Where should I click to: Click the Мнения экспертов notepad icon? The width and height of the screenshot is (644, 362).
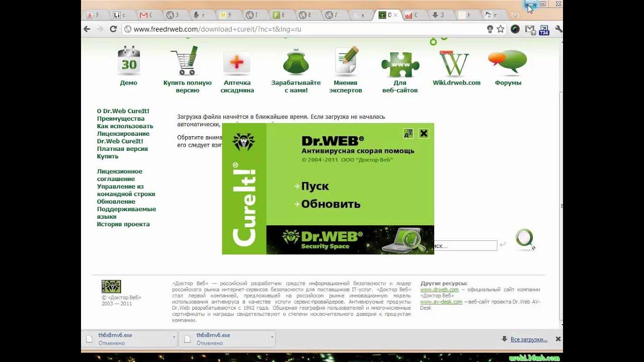click(x=346, y=61)
